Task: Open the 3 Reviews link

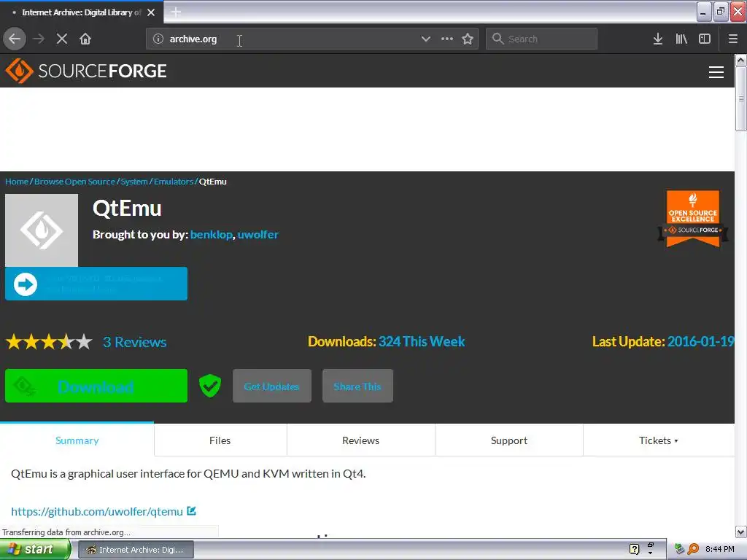Action: point(135,342)
